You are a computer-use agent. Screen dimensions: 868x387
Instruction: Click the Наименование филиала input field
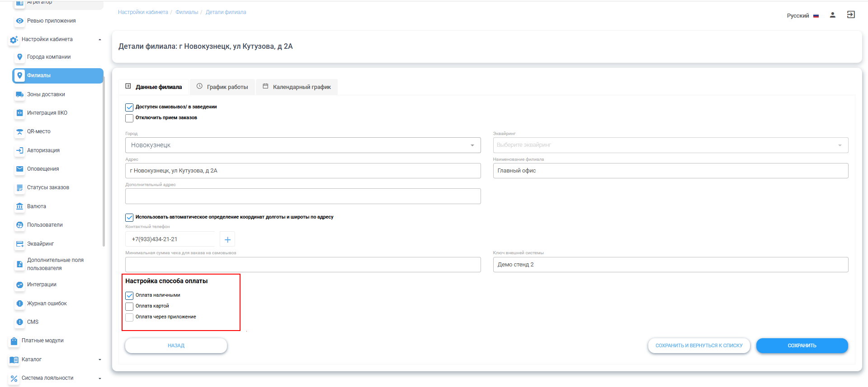670,171
